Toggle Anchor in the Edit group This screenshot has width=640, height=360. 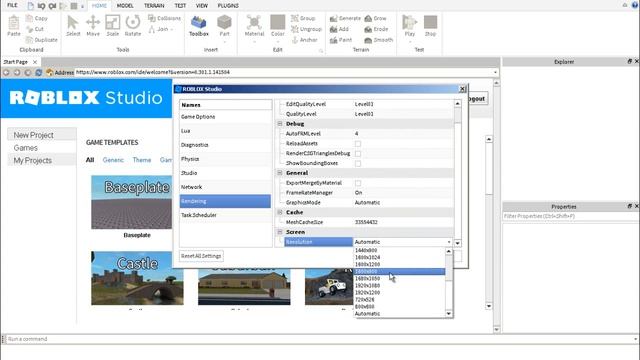pos(304,40)
